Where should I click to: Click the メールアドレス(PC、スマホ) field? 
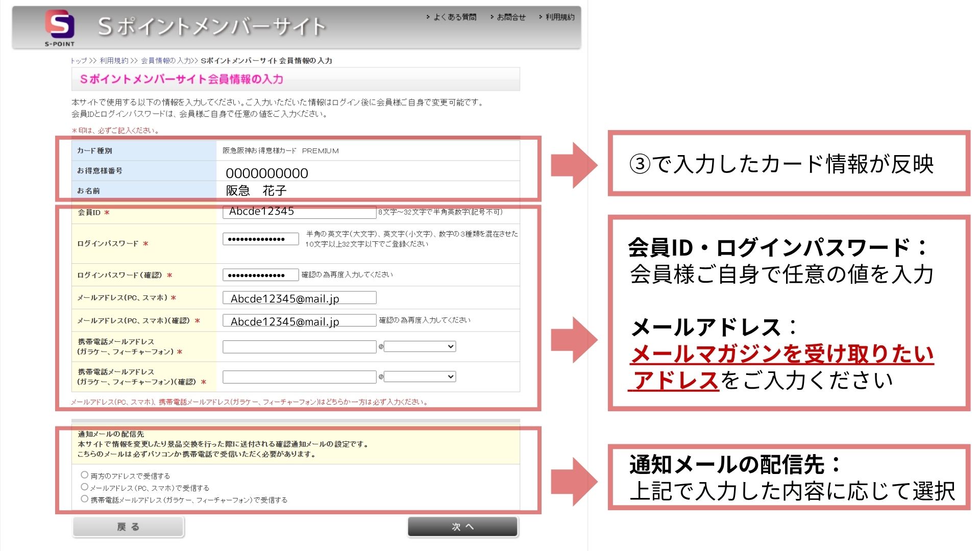299,298
